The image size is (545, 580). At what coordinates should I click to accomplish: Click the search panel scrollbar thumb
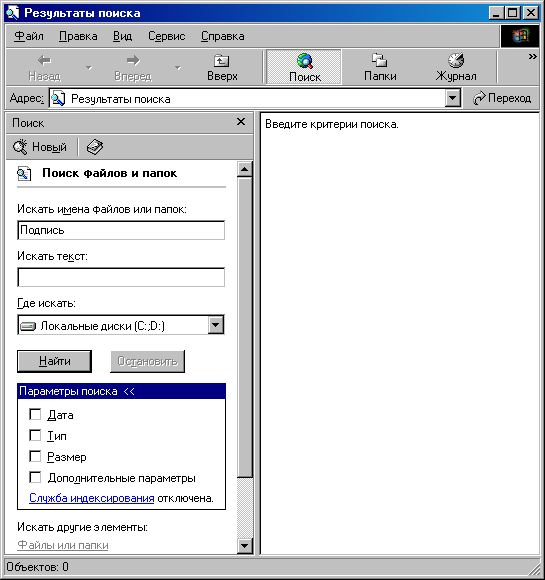pyautogui.click(x=245, y=327)
